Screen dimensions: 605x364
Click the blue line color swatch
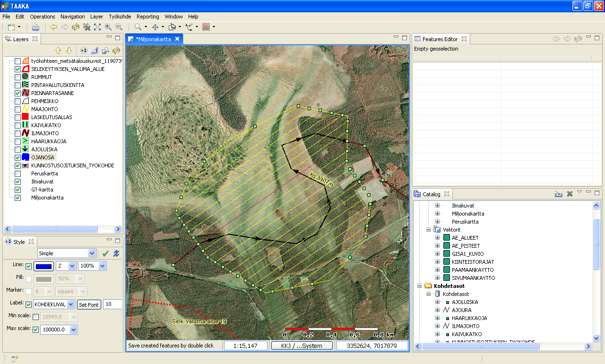coord(43,266)
